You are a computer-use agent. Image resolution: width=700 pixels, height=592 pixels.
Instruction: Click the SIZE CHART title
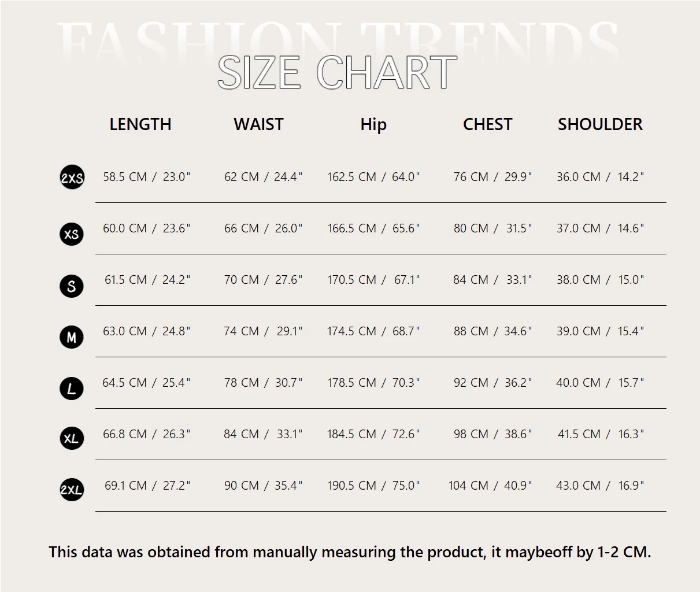pyautogui.click(x=337, y=73)
